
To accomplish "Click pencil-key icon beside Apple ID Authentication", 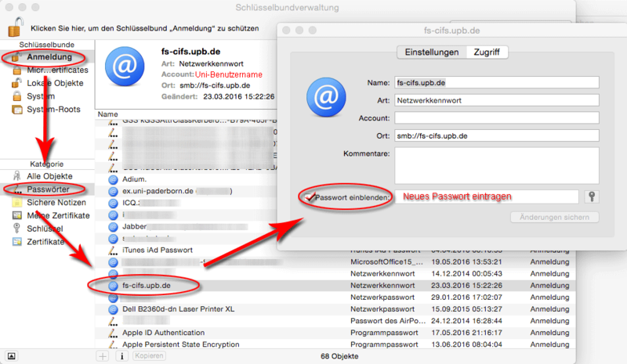I will point(113,333).
